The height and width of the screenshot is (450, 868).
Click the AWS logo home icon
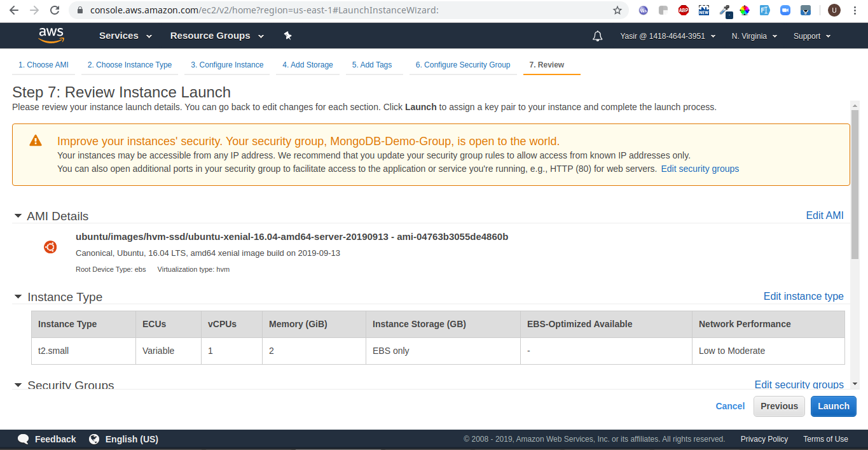click(51, 36)
